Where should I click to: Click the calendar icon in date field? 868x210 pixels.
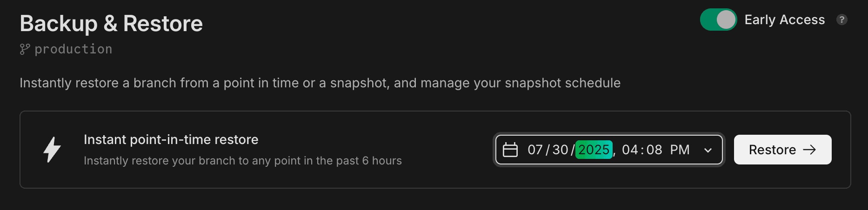tap(510, 150)
